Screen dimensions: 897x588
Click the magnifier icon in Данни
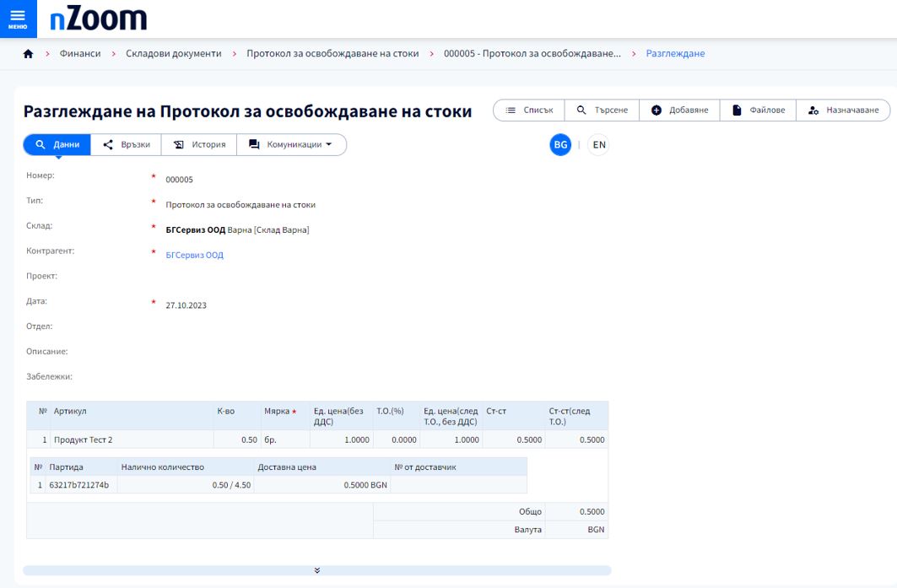[40, 145]
